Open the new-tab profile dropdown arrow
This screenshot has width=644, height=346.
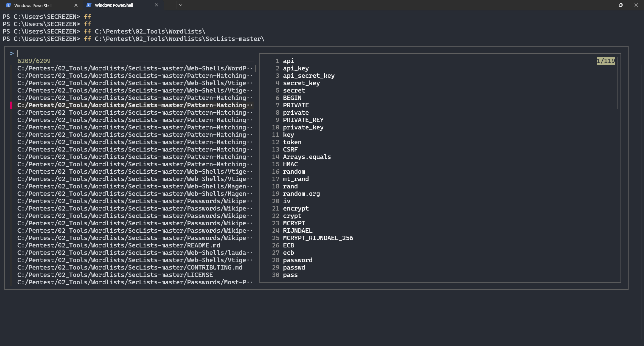coord(181,5)
